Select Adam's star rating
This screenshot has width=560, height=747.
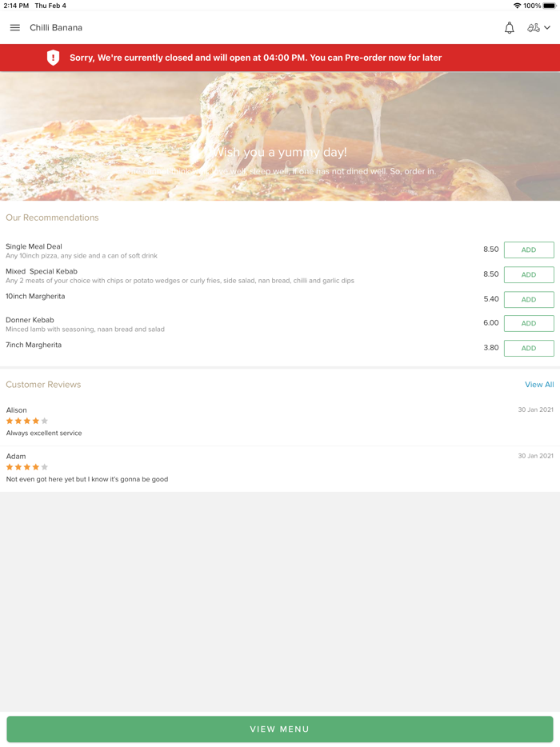tap(27, 467)
